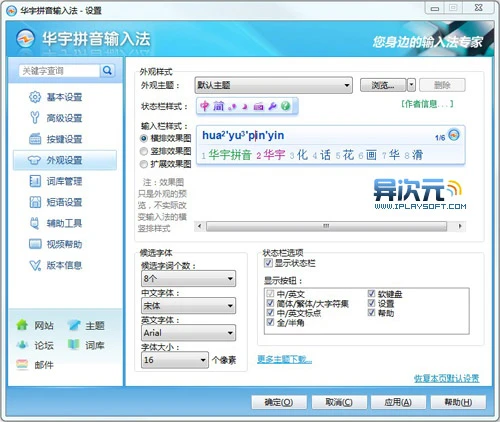500x422 pixels.
Task: Expand arrow next to 浏览 button
Action: pos(411,85)
